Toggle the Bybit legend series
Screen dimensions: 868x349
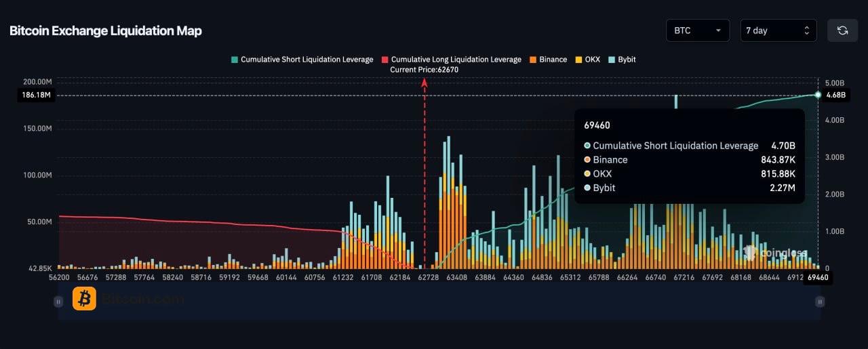[x=622, y=60]
